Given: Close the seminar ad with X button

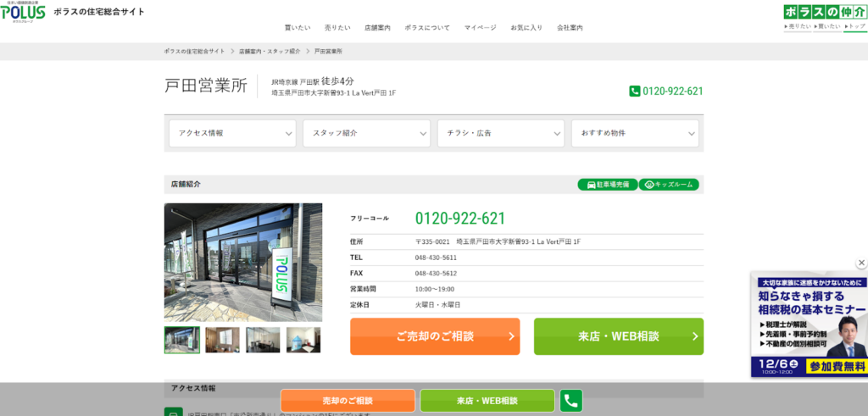Looking at the screenshot, I should click(x=861, y=263).
